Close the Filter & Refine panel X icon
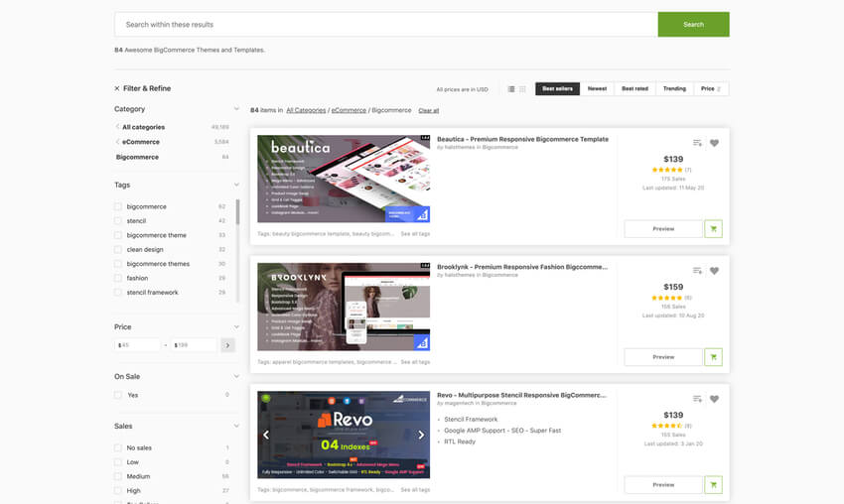Image resolution: width=844 pixels, height=504 pixels. click(x=117, y=88)
